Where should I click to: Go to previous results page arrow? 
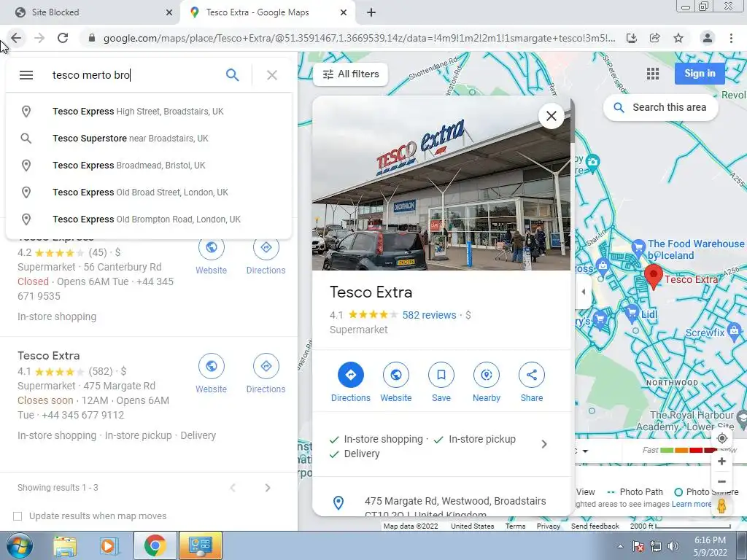[x=233, y=488]
